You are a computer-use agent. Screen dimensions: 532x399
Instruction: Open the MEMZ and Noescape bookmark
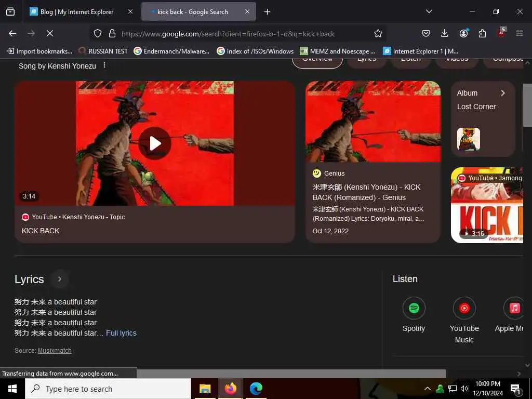click(338, 51)
